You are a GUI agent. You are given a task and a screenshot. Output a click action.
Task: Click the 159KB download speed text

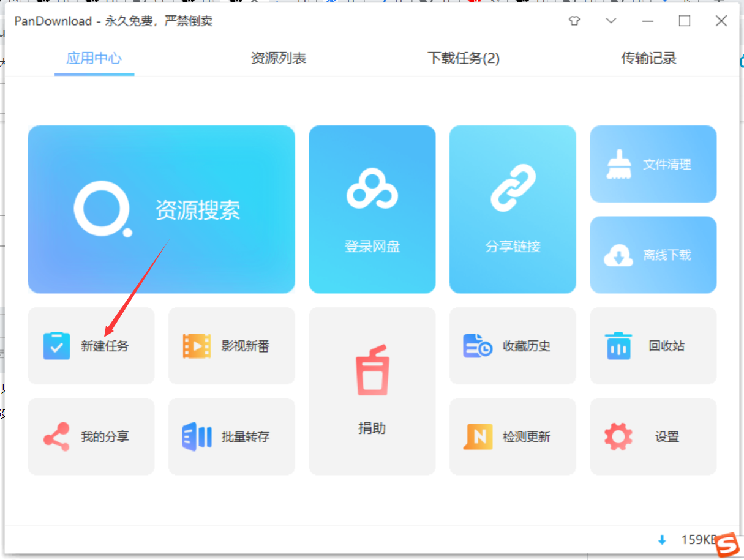[x=699, y=540]
